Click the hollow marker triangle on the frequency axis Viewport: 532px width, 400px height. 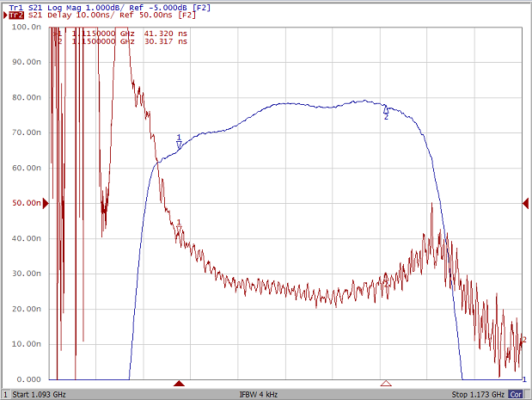[386, 384]
